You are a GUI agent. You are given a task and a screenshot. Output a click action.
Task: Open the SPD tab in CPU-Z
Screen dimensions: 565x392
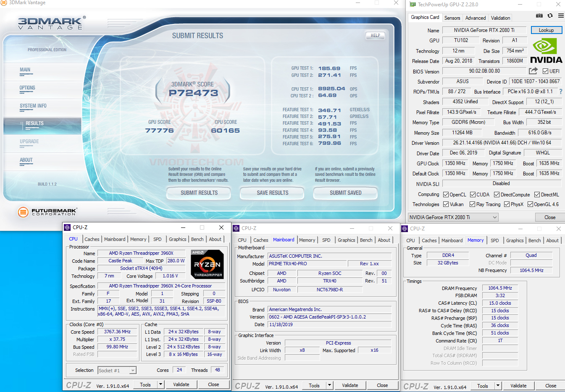[x=158, y=239]
